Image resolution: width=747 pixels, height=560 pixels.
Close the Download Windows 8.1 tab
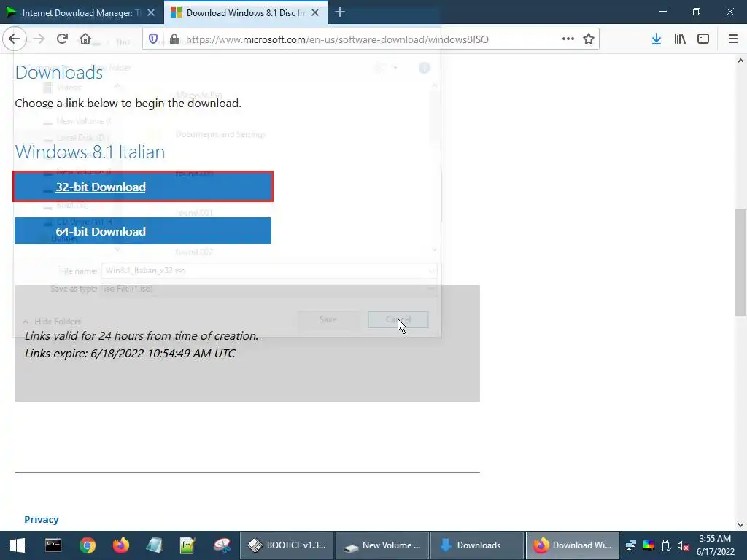click(x=315, y=13)
